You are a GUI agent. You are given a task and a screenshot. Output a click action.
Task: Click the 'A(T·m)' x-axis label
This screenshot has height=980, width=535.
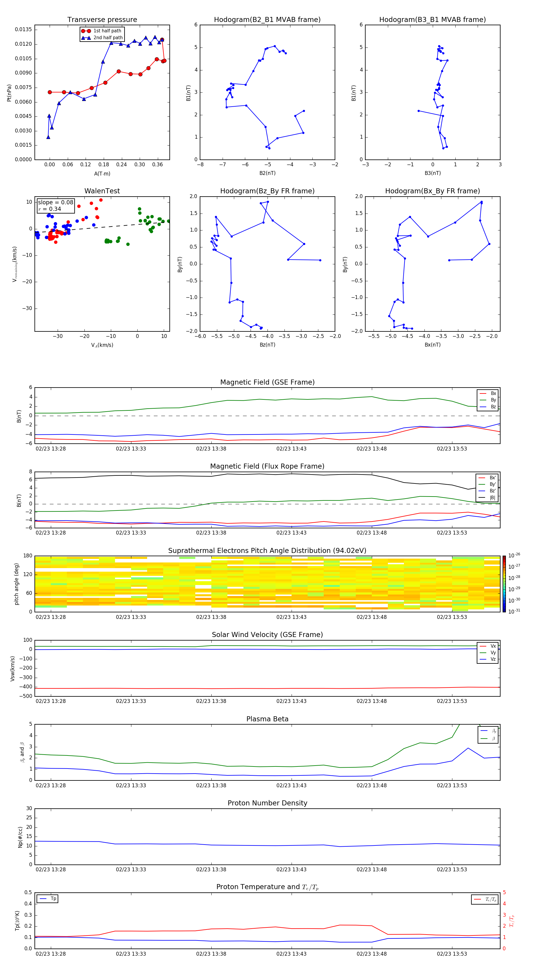click(102, 174)
